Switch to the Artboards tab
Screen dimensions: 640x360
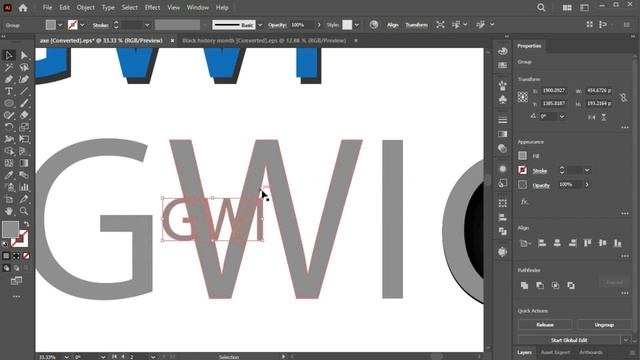(x=591, y=352)
